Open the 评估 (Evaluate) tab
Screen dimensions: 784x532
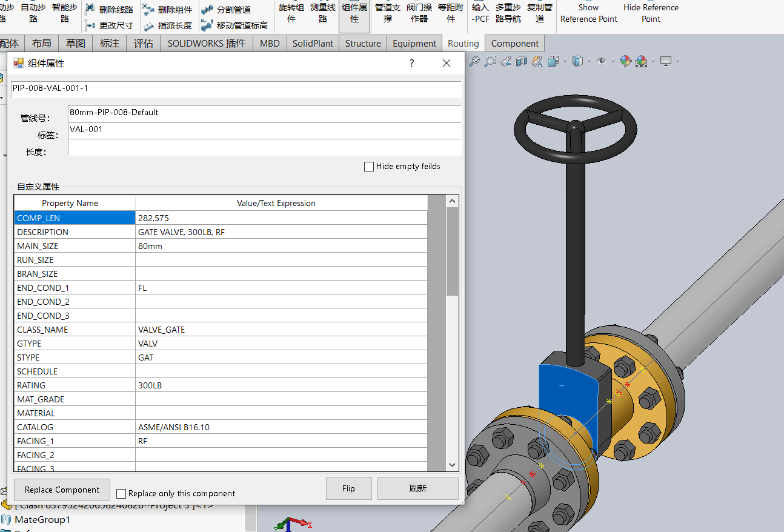pyautogui.click(x=144, y=44)
